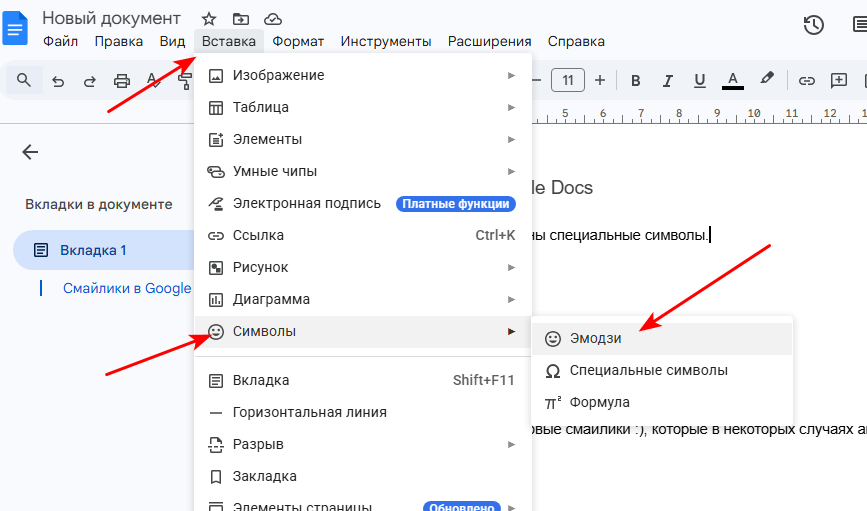The width and height of the screenshot is (867, 511).
Task: Open the Формат menu
Action: pyautogui.click(x=298, y=41)
